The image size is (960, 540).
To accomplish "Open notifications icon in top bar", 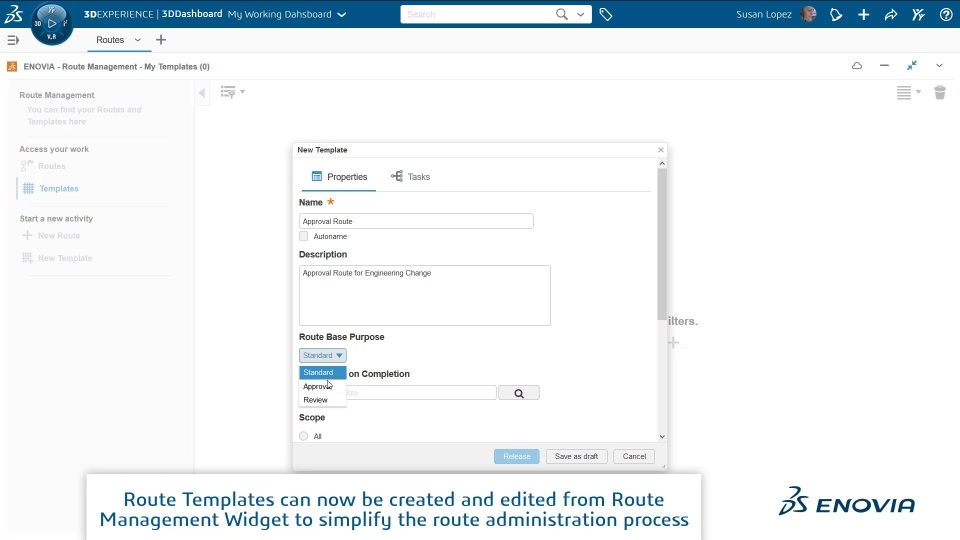I will click(836, 14).
